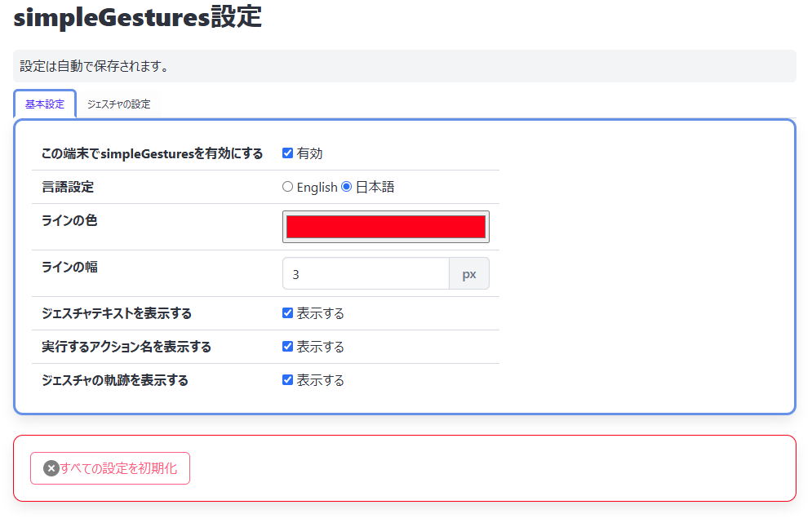Select the English language radio button
Screen dimensions: 812x527
tap(287, 186)
